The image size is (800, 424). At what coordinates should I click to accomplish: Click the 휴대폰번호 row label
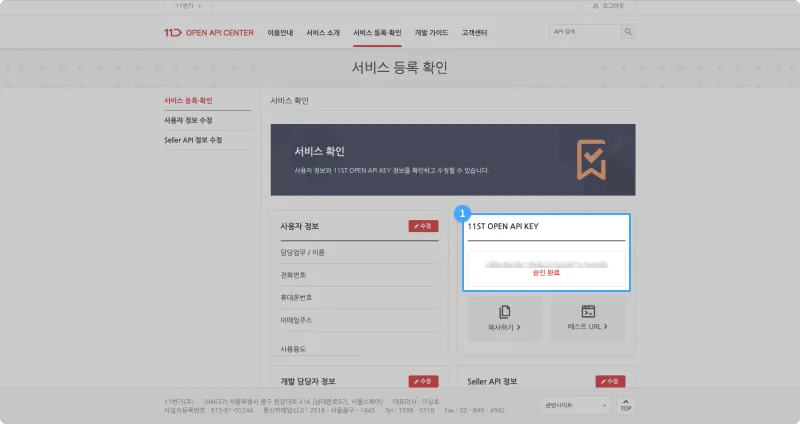point(296,297)
